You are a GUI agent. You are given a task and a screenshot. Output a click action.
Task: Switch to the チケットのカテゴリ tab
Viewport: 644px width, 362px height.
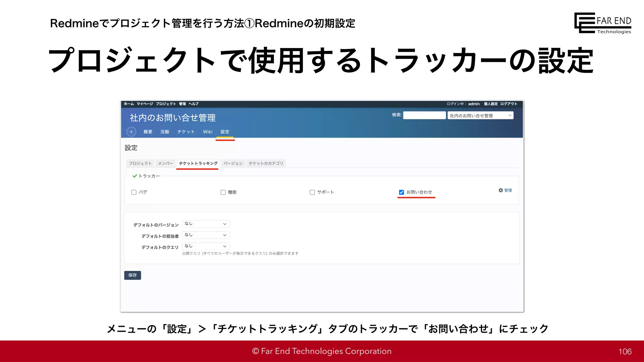tap(266, 163)
